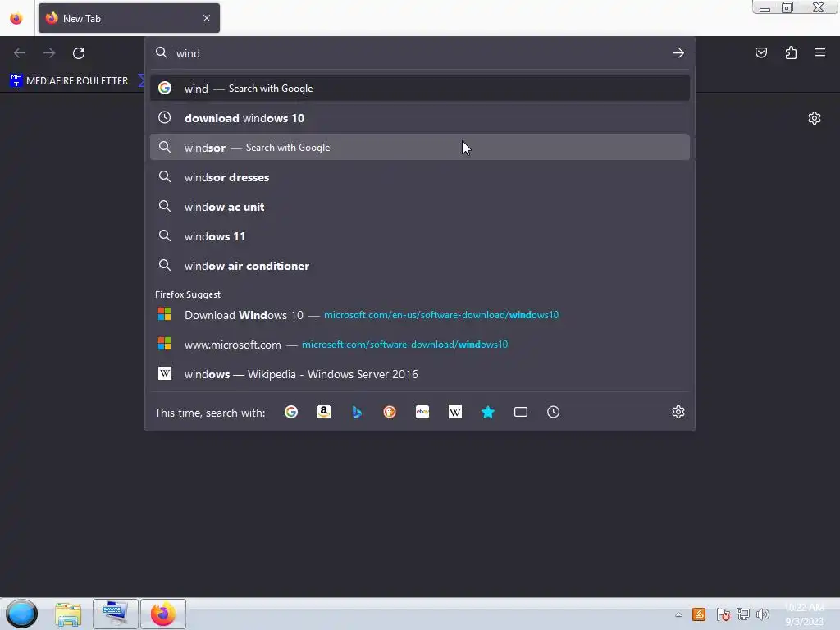Image resolution: width=840 pixels, height=630 pixels.
Task: Search this time with Wikipedia
Action: pos(454,412)
